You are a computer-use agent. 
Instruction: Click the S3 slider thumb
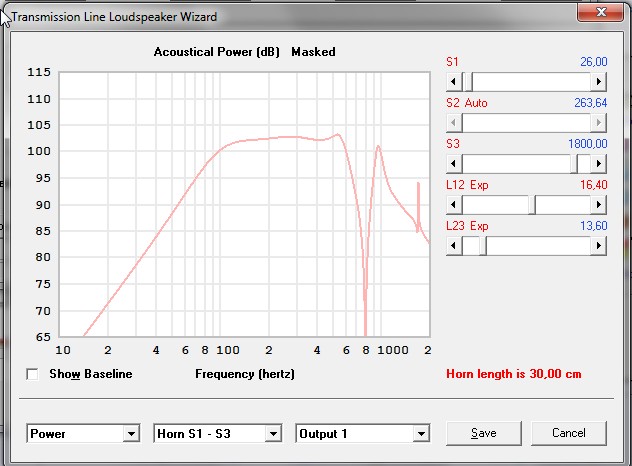(574, 164)
